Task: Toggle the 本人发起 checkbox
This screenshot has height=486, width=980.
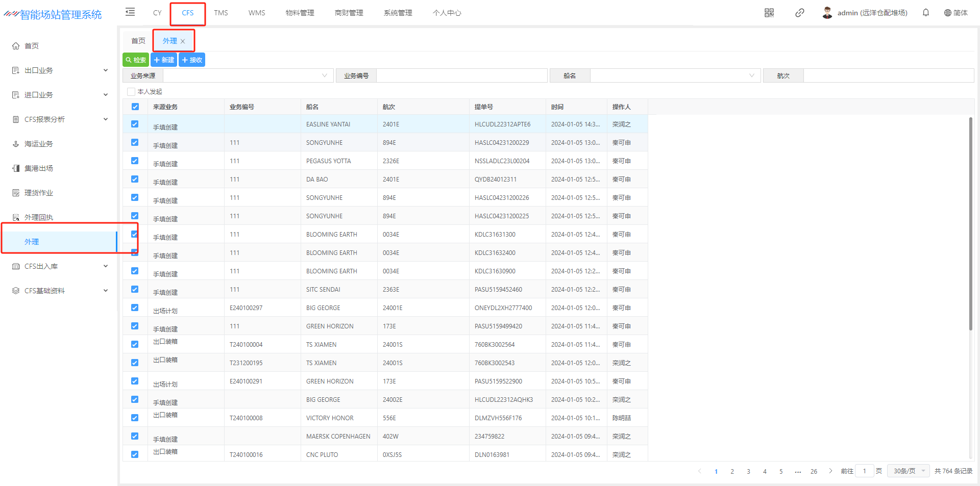Action: (131, 92)
